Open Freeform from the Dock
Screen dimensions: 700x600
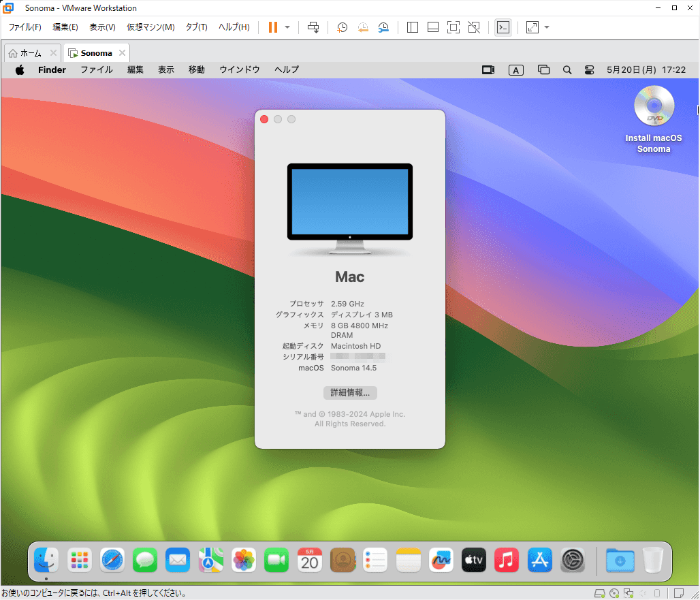point(441,560)
